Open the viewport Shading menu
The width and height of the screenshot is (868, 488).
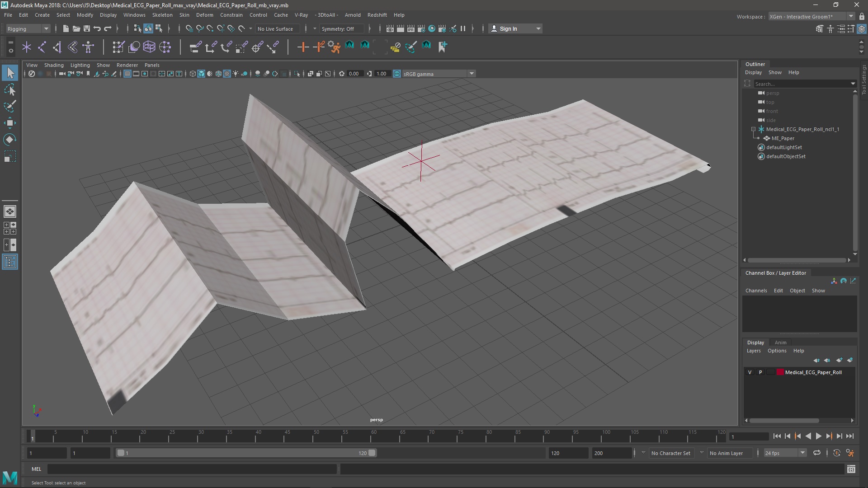(54, 65)
